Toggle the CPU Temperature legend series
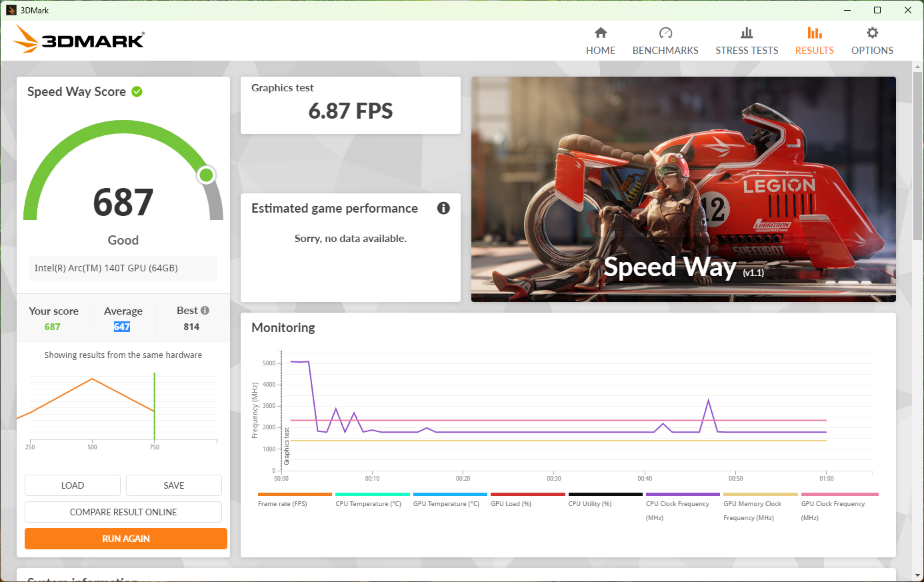 click(368, 504)
